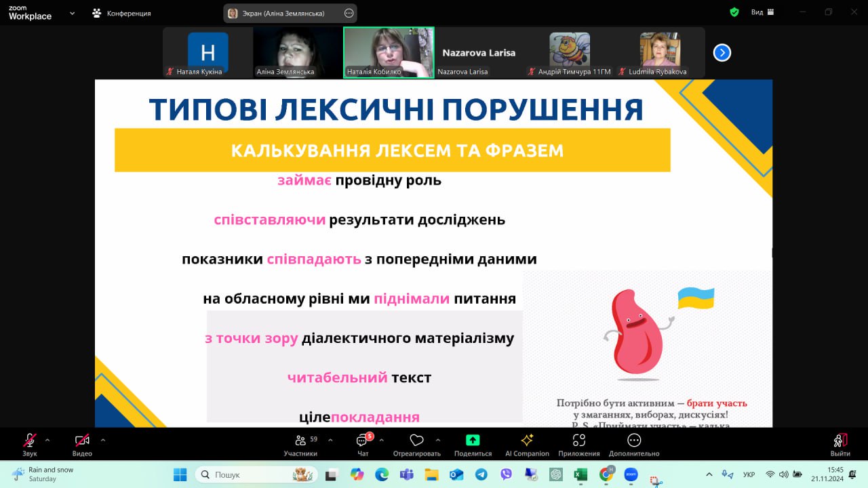The height and width of the screenshot is (488, 868).
Task: Leave the meeting with Выйти
Action: pos(840,445)
